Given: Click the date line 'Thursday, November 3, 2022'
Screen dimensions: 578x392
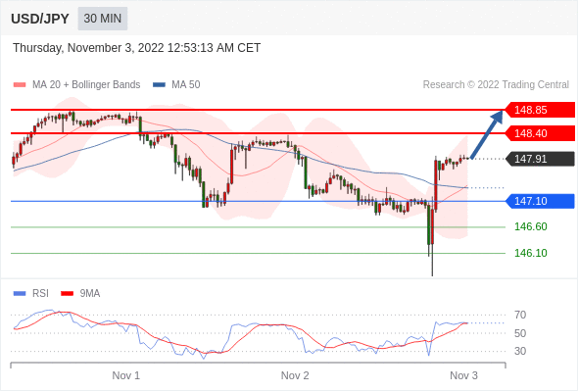Looking at the screenshot, I should (x=137, y=48).
